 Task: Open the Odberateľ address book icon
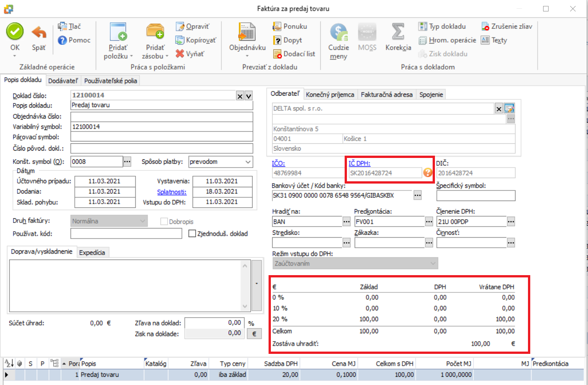click(x=510, y=108)
